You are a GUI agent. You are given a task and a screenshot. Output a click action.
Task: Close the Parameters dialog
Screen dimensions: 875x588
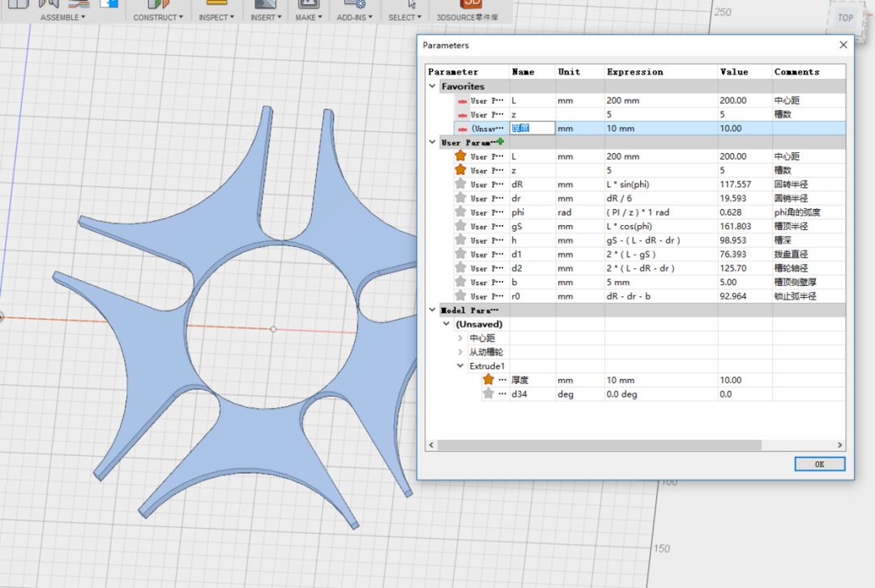click(x=843, y=45)
